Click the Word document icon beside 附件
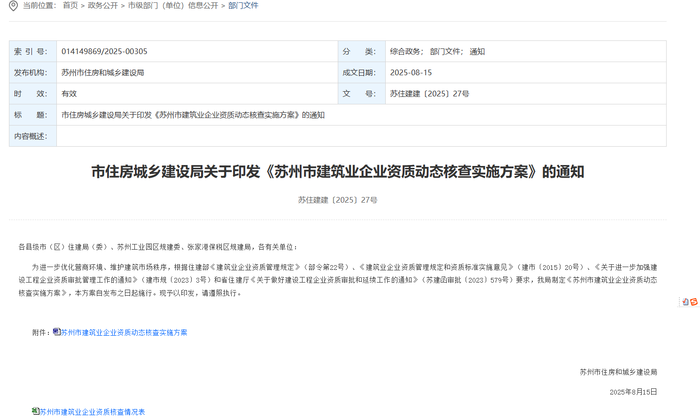The image size is (700, 418). coord(57,331)
